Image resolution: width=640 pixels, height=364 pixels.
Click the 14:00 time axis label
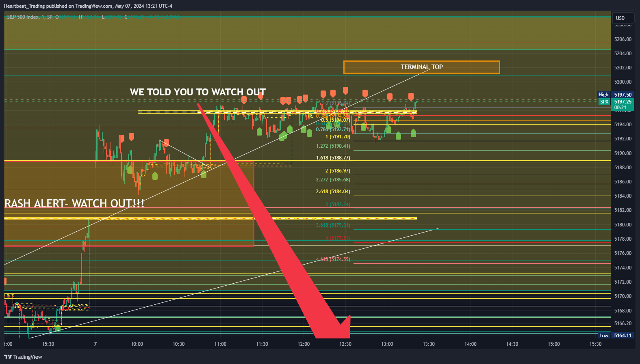pos(471,344)
